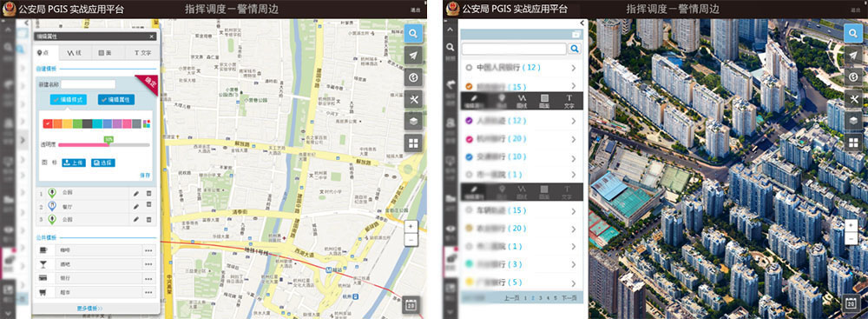Toggle the radio circle beside 中国人民银行

point(469,67)
